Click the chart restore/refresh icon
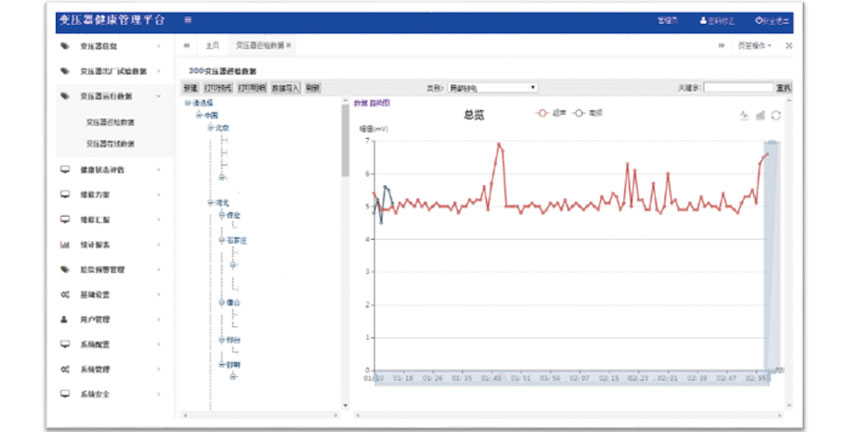Viewport: 848px width, 432px height. tap(776, 115)
